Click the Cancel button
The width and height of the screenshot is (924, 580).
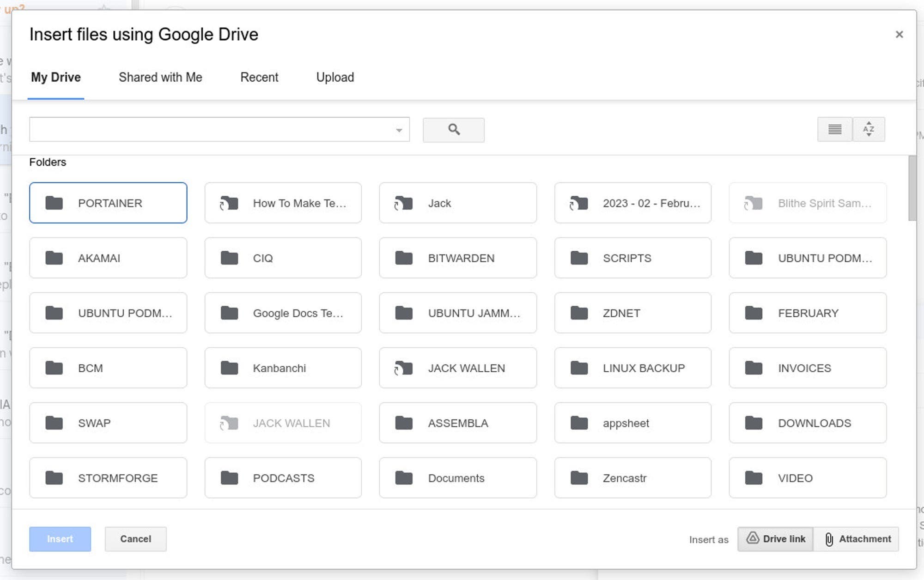pyautogui.click(x=135, y=539)
